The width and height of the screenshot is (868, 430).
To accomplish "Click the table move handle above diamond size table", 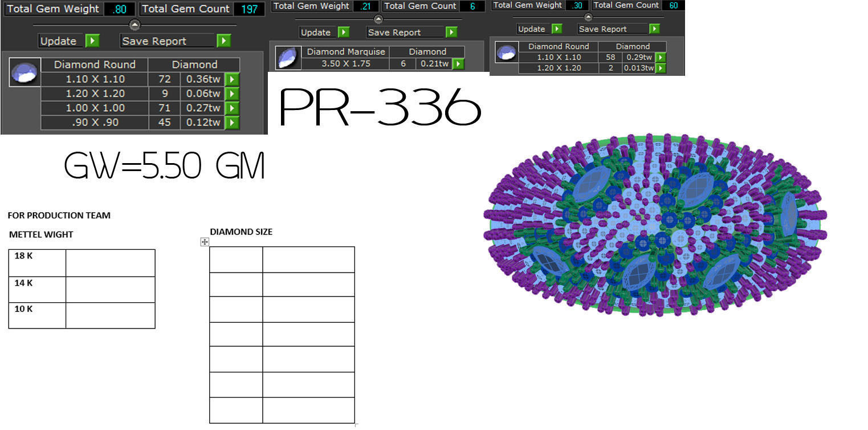I will (205, 242).
